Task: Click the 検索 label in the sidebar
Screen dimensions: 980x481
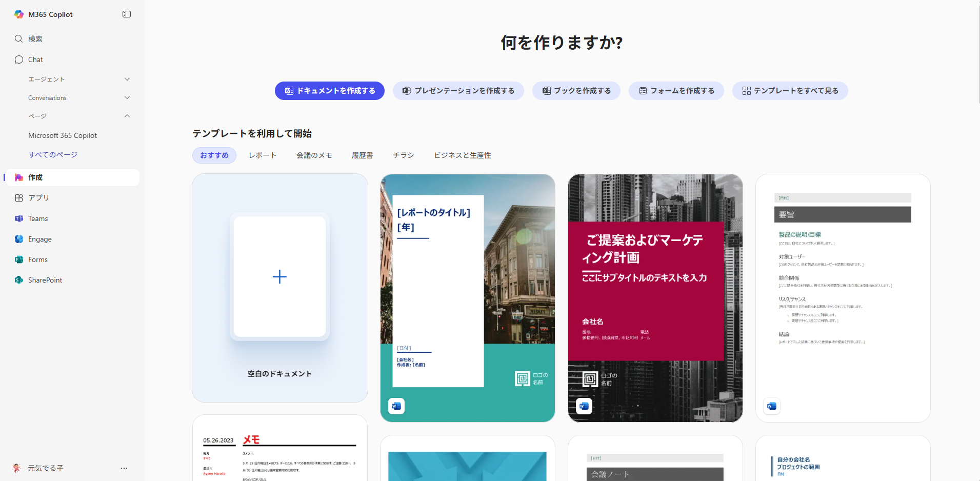Action: click(x=35, y=39)
